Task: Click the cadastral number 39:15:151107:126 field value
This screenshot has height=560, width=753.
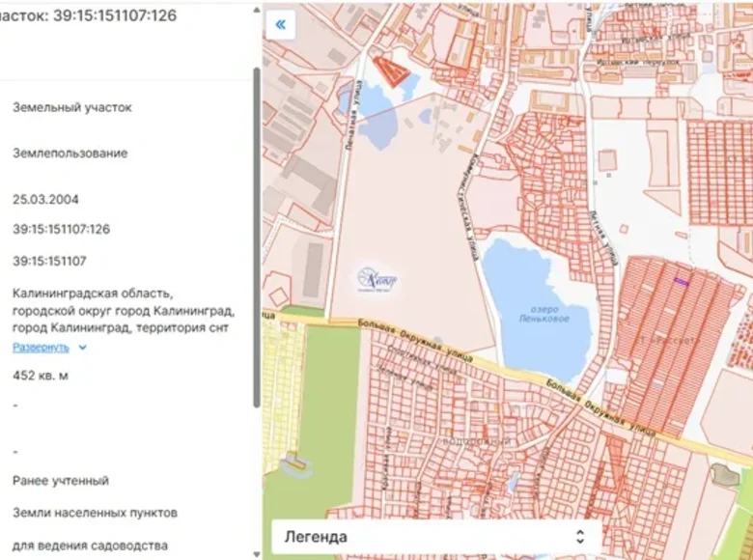Action: 61,230
